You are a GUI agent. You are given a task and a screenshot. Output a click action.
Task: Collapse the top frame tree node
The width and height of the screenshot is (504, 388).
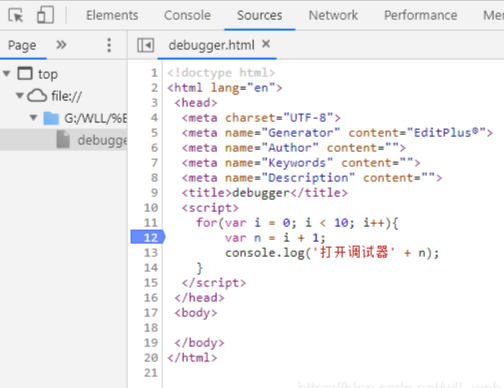point(7,73)
